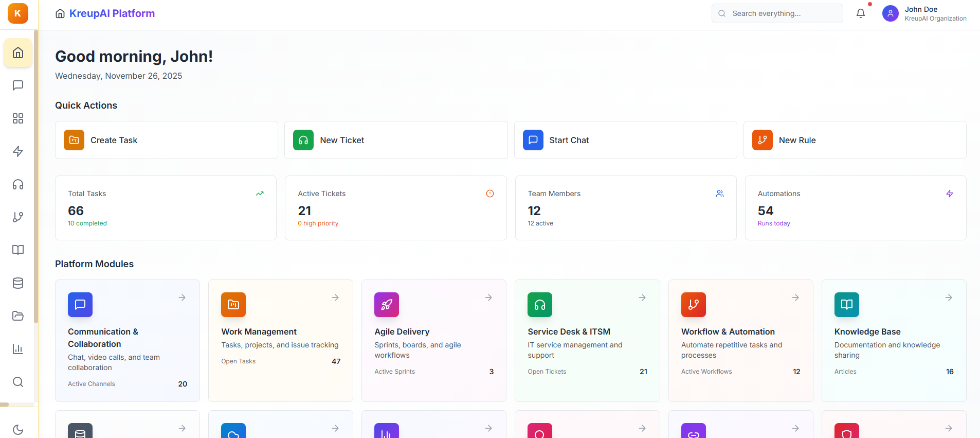Click the New Ticket quick action

tap(395, 140)
